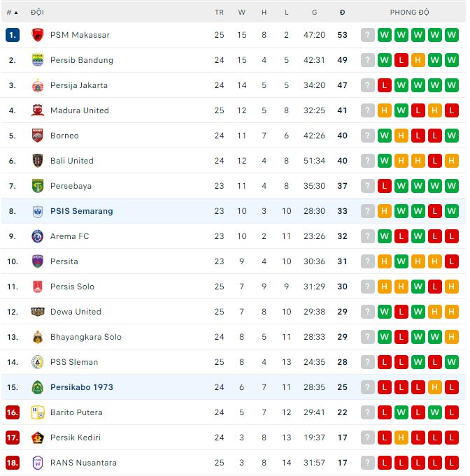Click the PSM Makassar team logo
470x476 pixels.
tap(38, 35)
